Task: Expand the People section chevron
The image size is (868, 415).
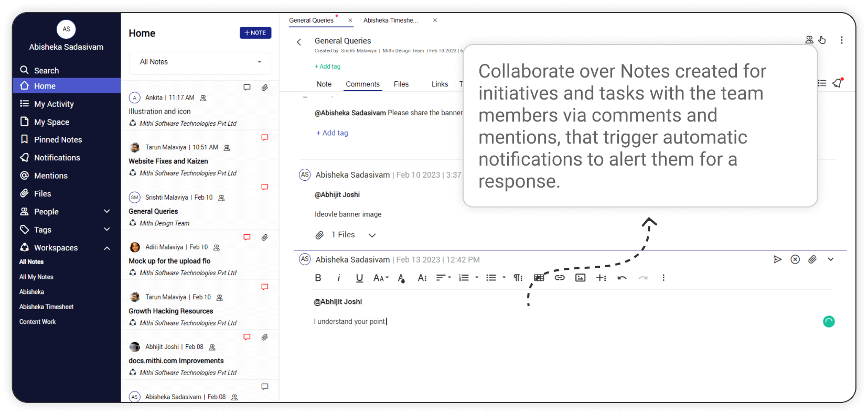Action: pos(107,211)
